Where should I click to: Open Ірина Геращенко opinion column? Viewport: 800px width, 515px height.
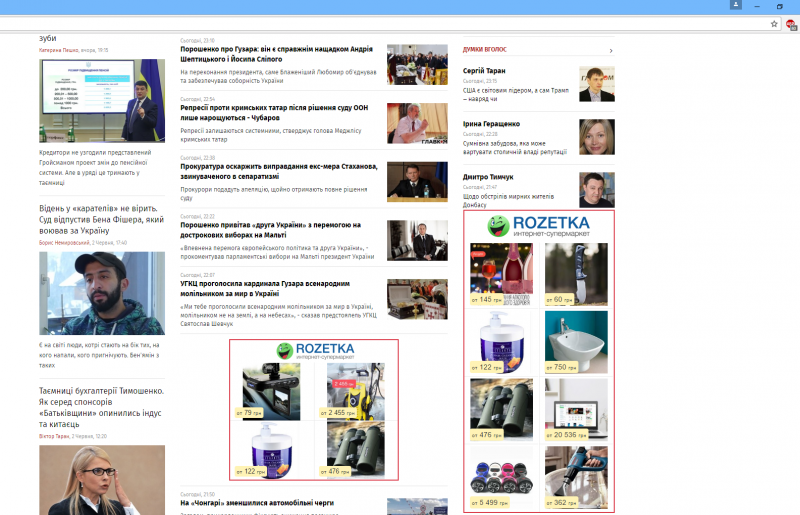tap(491, 124)
